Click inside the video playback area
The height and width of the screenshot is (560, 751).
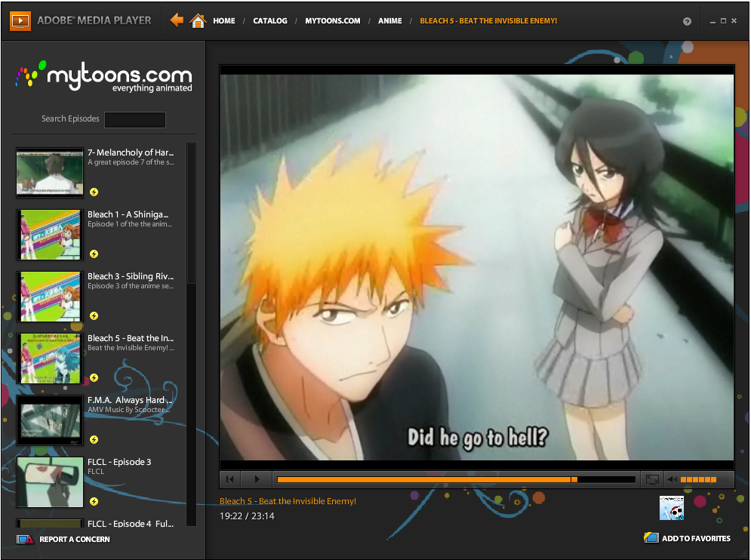point(476,267)
